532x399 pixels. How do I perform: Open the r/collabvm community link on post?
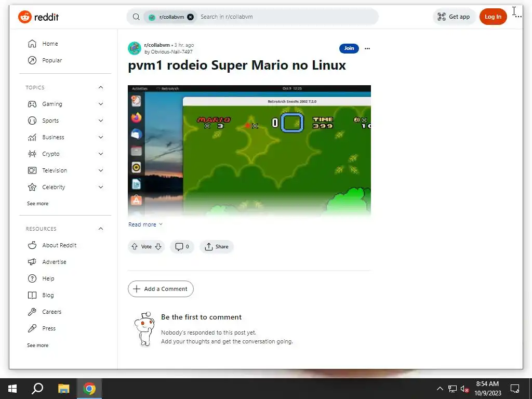coord(157,45)
